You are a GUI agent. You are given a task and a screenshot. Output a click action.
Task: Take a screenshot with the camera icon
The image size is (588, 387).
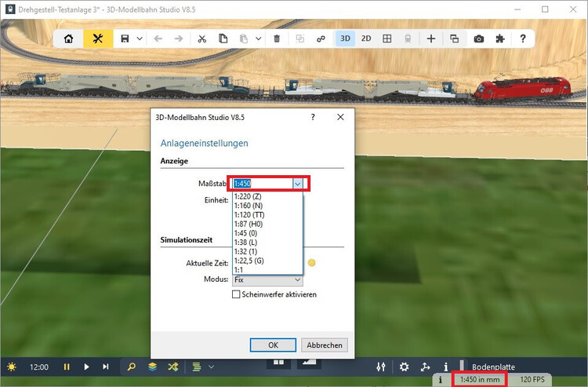(x=479, y=38)
